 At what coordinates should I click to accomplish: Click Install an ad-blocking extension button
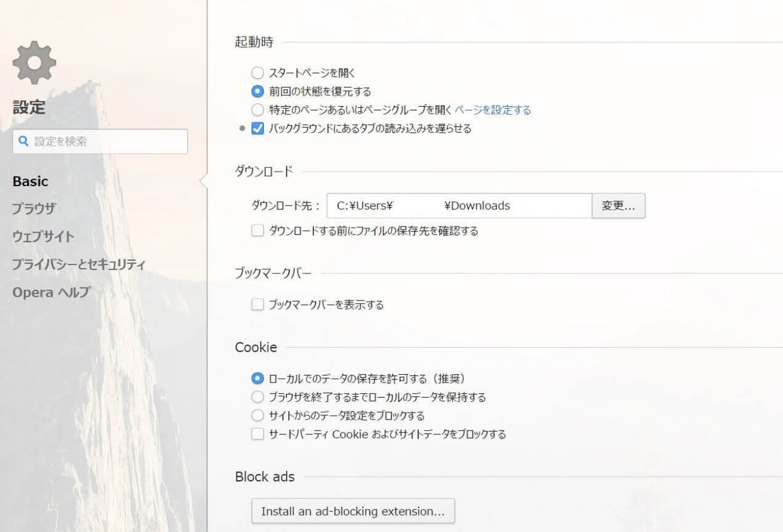353,511
